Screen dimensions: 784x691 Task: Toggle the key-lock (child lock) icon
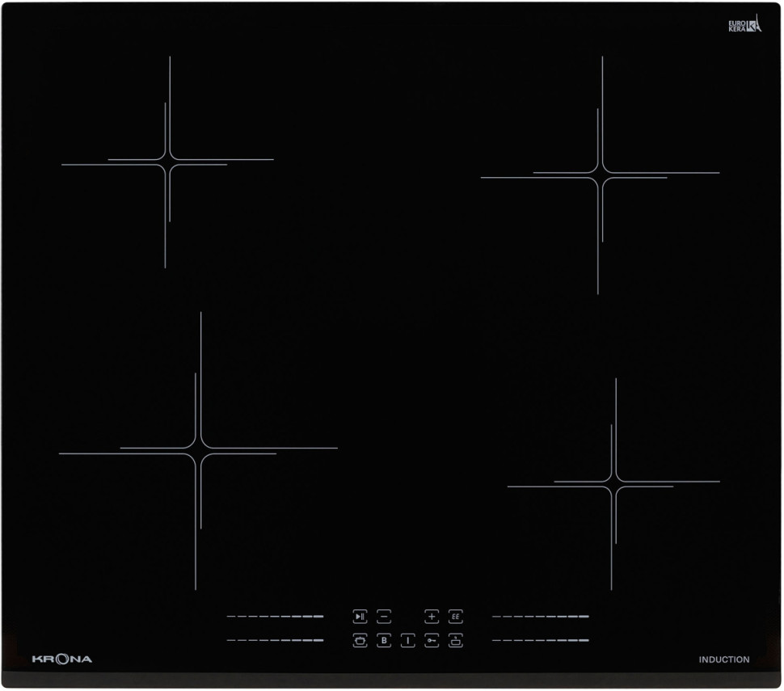point(432,641)
